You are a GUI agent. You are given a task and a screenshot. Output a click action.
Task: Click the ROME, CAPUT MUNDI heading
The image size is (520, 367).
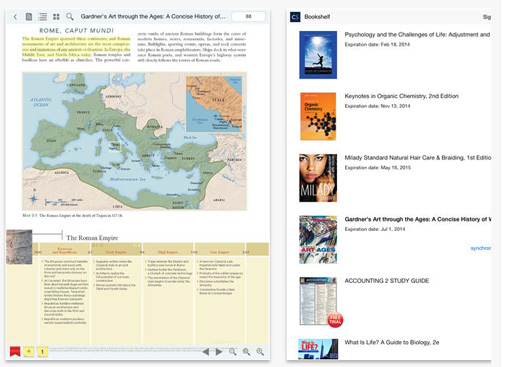[x=76, y=31]
